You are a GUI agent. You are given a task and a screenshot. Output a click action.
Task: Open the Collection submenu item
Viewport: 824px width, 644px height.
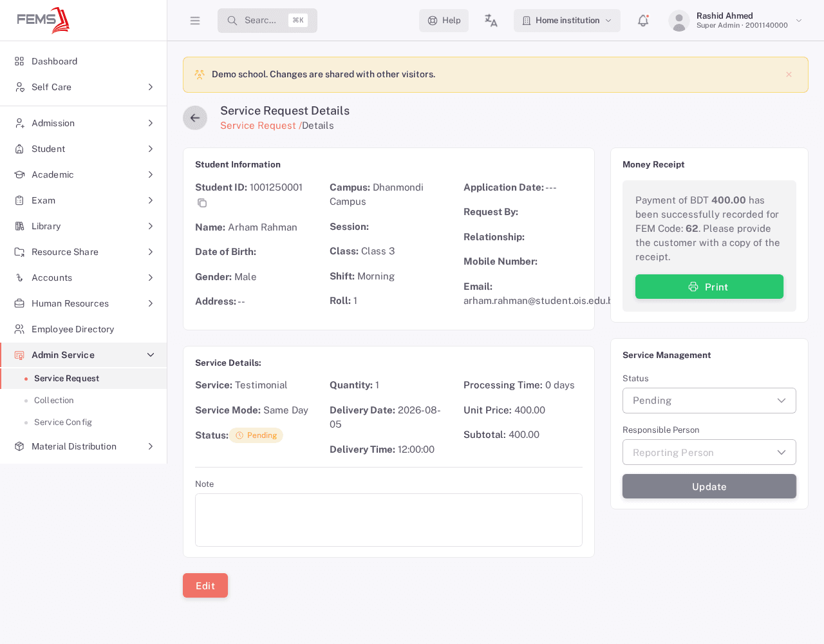(x=84, y=401)
